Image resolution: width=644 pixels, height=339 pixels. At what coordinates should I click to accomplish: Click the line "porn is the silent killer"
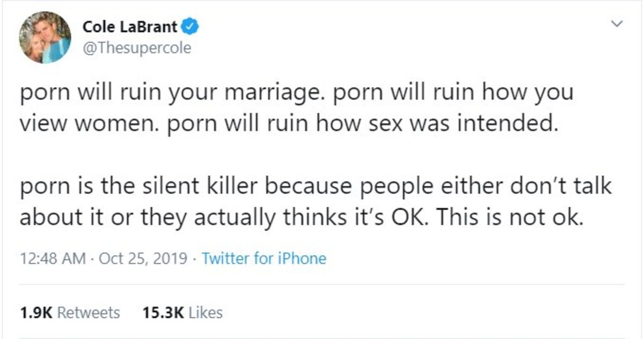[316, 186]
